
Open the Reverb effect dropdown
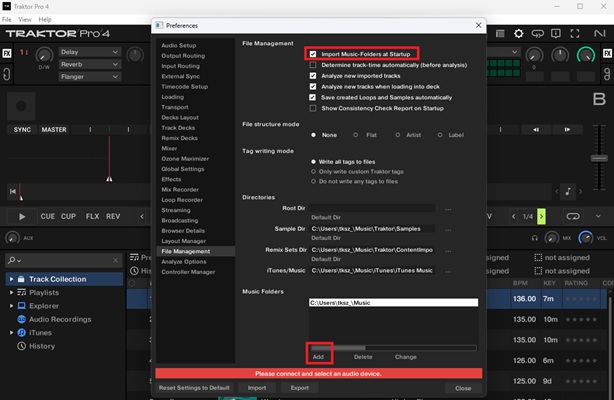(90, 64)
